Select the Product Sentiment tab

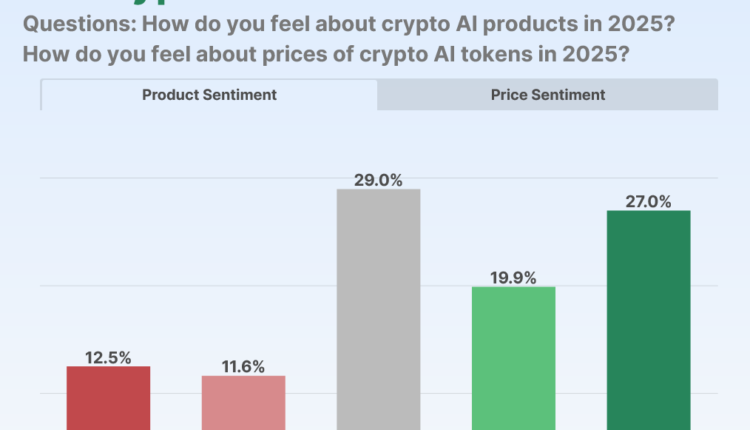click(x=209, y=95)
